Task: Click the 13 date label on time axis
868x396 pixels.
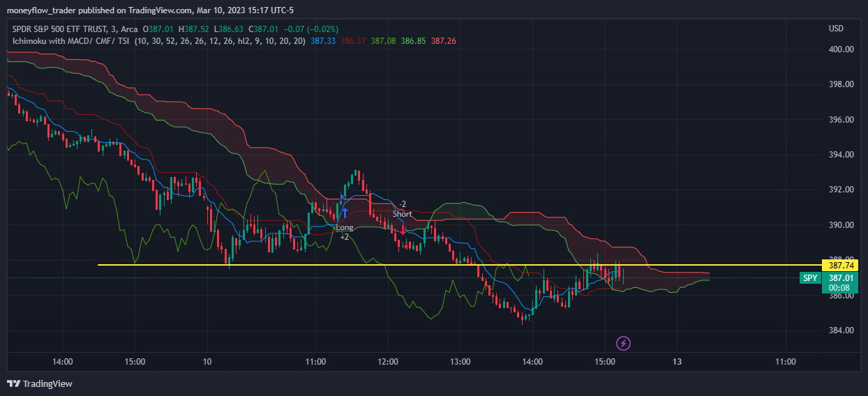Action: click(x=677, y=362)
